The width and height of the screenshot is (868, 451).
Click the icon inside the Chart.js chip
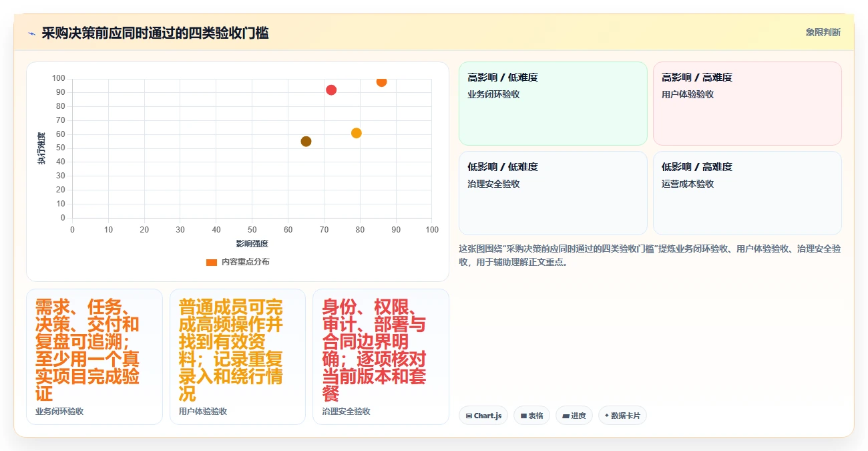coord(469,416)
